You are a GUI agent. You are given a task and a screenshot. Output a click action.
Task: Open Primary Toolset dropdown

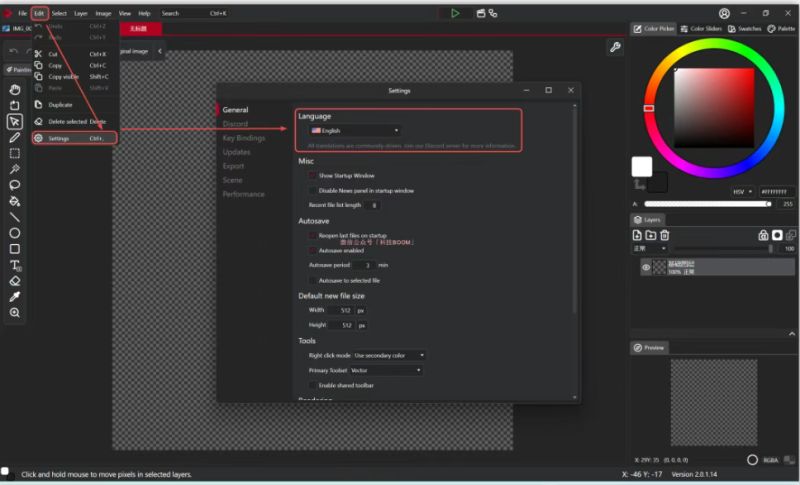pos(386,370)
